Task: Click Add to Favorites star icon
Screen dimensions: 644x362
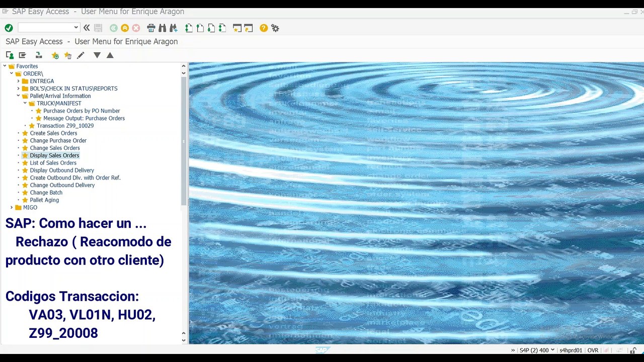Action: point(55,55)
